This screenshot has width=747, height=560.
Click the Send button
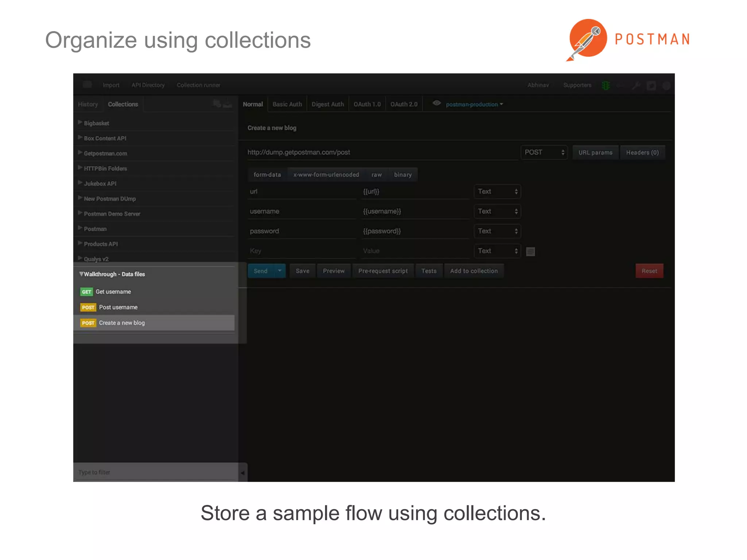(261, 271)
